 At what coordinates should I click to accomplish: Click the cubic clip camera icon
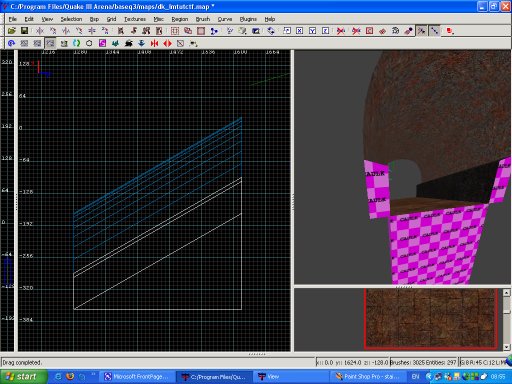(x=256, y=31)
